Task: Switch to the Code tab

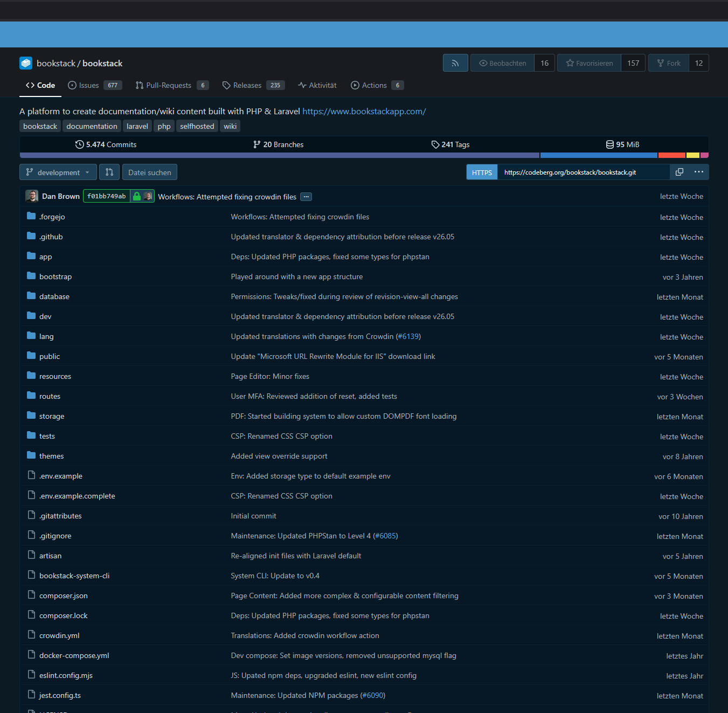Action: click(40, 85)
